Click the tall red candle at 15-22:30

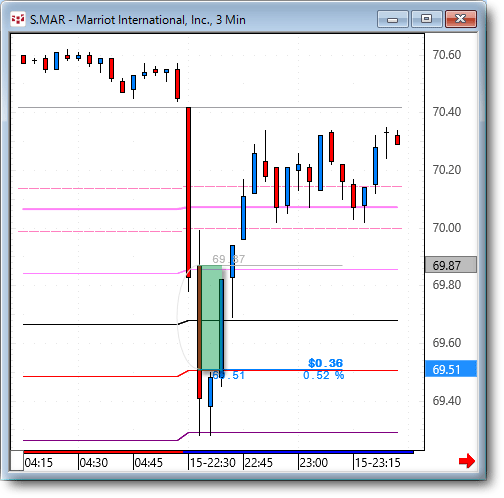188,192
